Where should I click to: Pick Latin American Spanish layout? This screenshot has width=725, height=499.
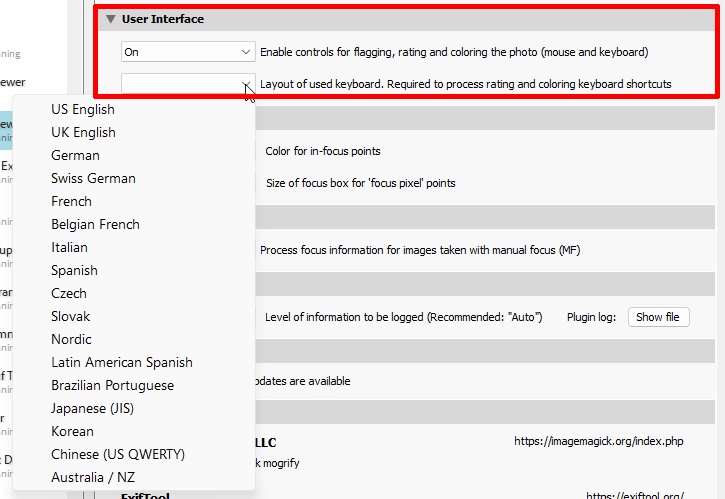tap(122, 362)
